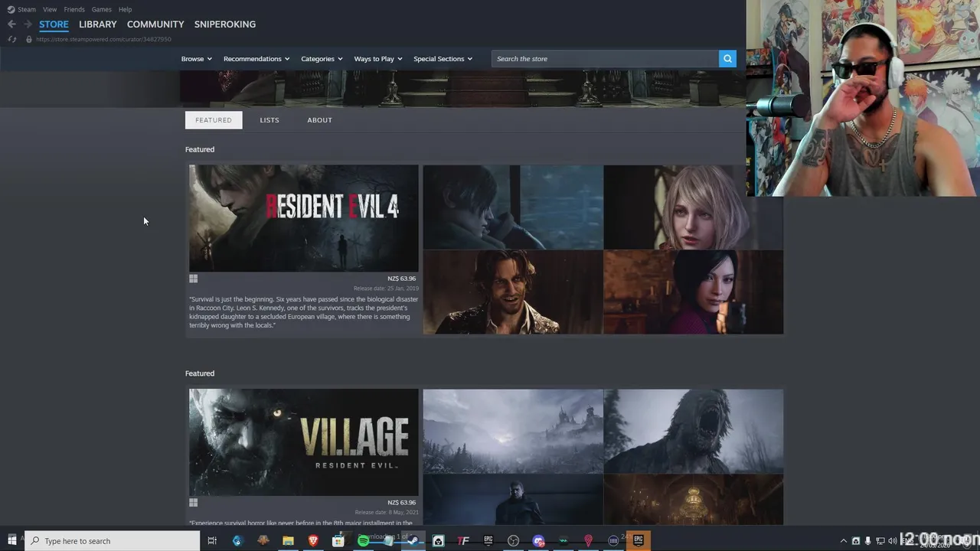The image size is (980, 551).
Task: Expand the Categories dropdown
Action: (x=322, y=59)
